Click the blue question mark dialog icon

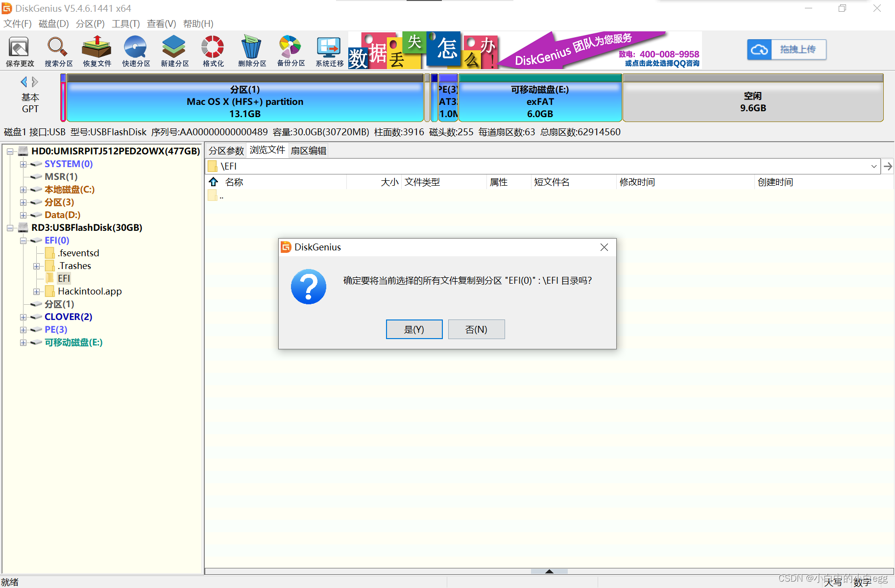(309, 287)
